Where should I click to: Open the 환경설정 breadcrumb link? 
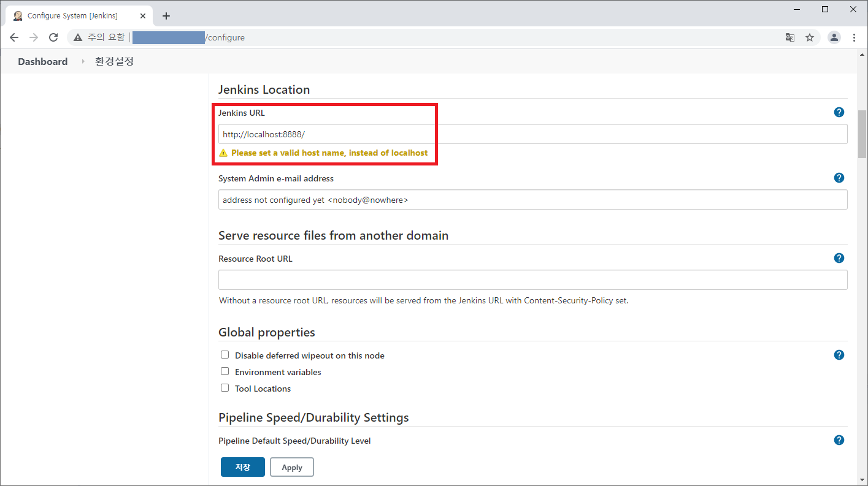pyautogui.click(x=114, y=61)
